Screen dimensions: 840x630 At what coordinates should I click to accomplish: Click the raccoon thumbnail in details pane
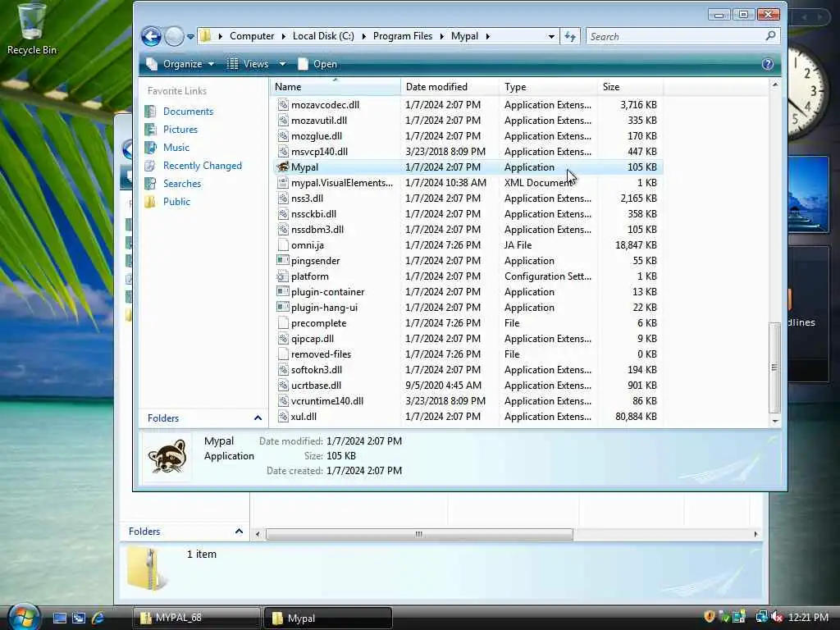pos(167,456)
